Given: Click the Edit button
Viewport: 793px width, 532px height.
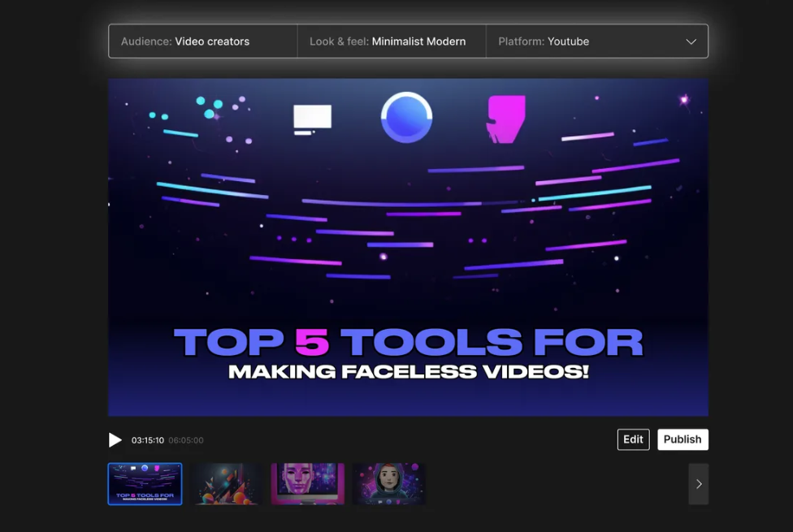Looking at the screenshot, I should pos(633,439).
